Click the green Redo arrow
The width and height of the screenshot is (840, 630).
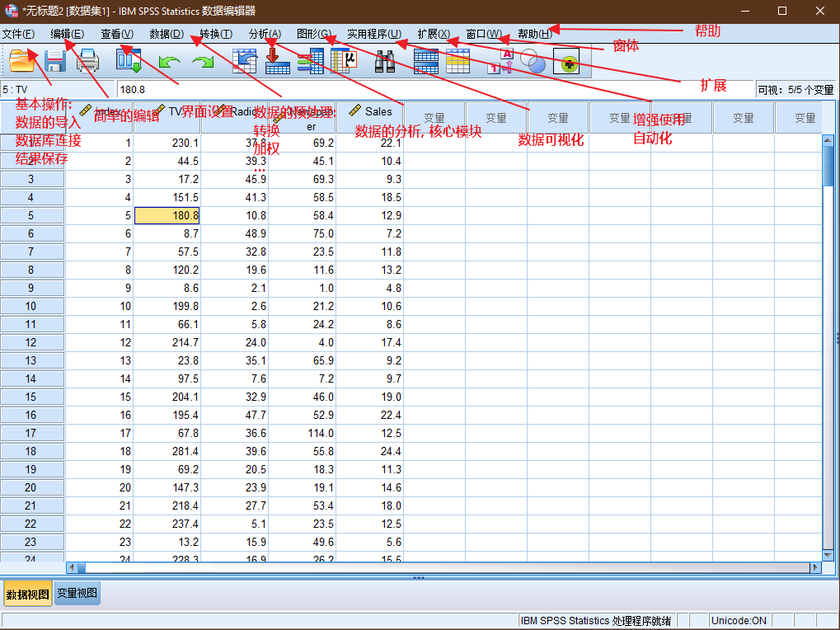203,62
